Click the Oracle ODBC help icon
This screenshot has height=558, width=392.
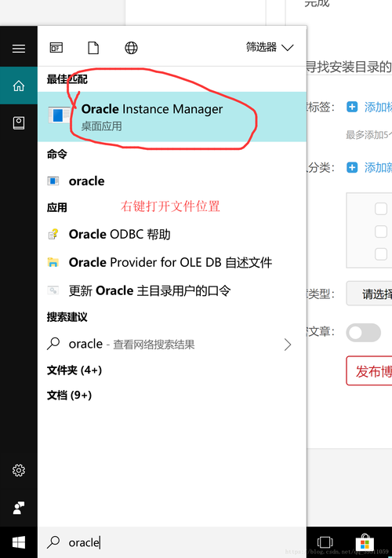[53, 234]
